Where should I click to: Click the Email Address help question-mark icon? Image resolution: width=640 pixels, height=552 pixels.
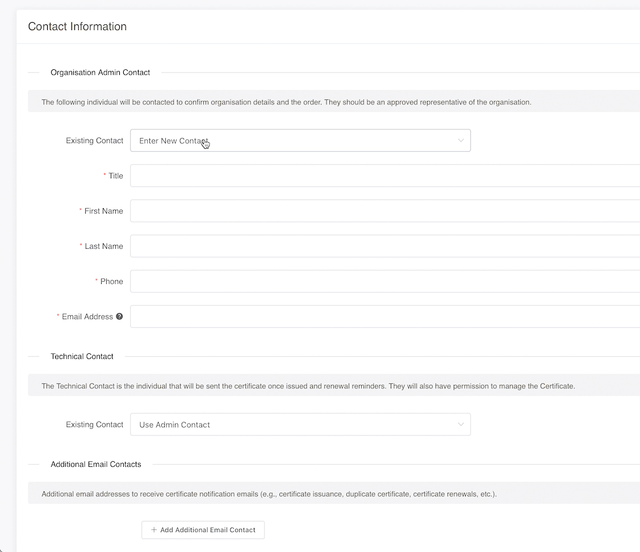tap(120, 317)
